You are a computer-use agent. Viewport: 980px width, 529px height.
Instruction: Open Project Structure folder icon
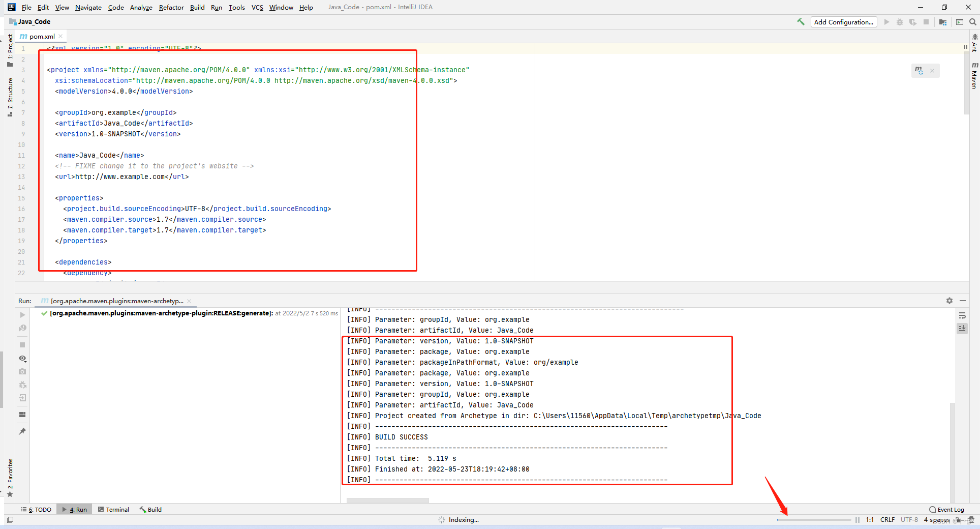click(943, 22)
